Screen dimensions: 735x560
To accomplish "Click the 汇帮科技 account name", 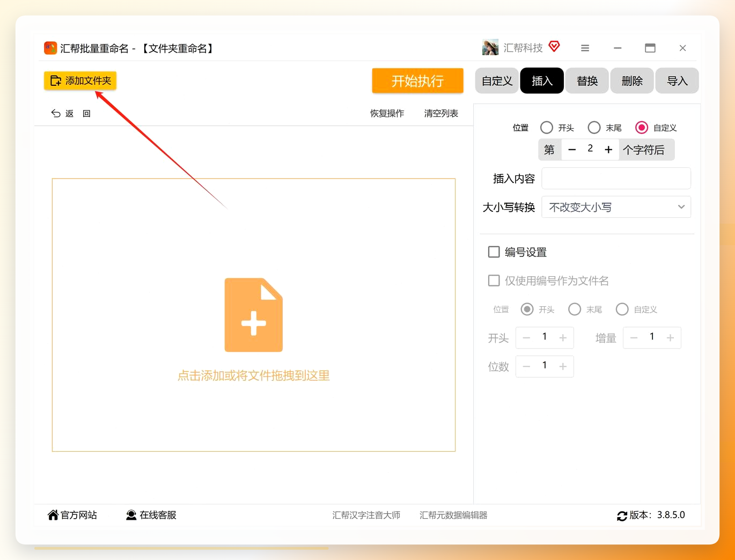I will [523, 48].
